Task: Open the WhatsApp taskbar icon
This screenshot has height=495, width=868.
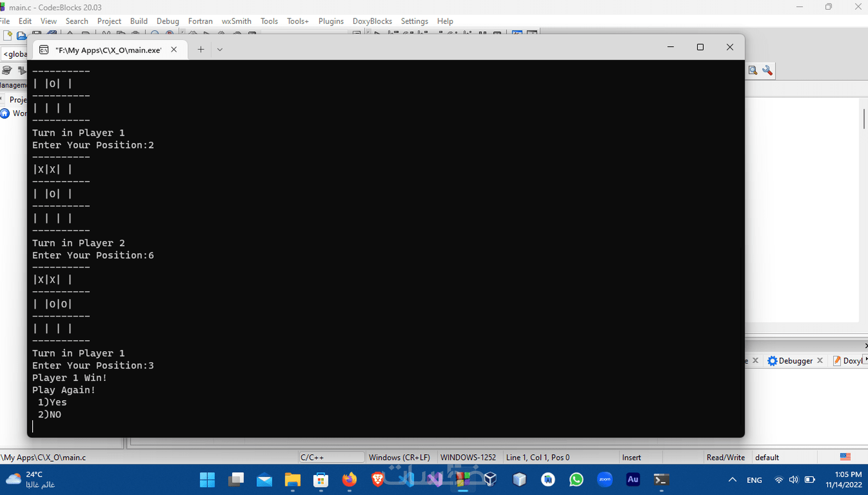Action: click(576, 480)
